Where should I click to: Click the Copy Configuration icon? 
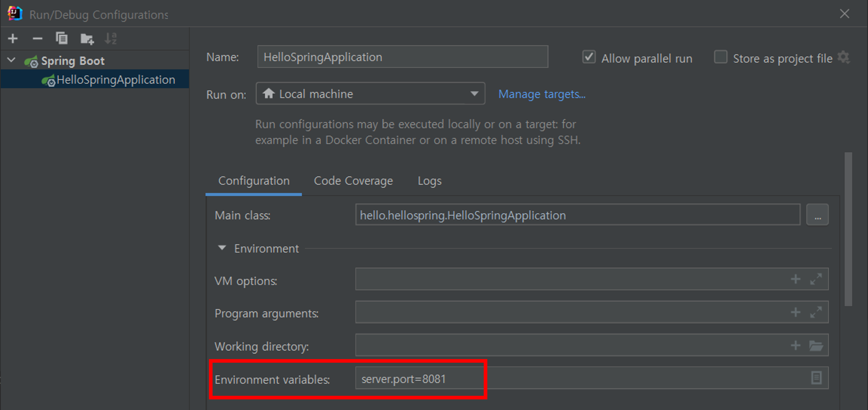(x=62, y=39)
